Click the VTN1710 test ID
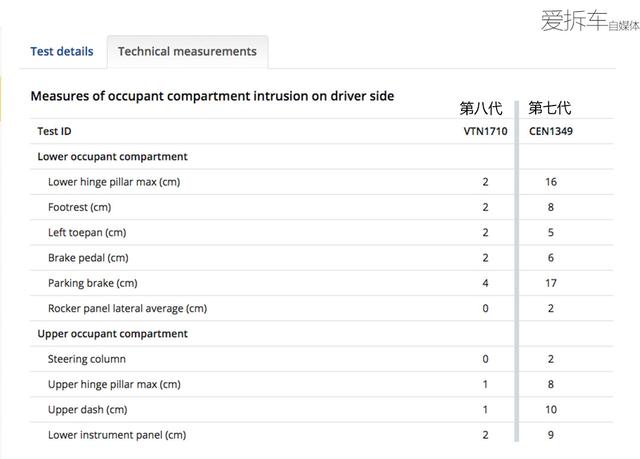This screenshot has height=459, width=640. pos(485,131)
